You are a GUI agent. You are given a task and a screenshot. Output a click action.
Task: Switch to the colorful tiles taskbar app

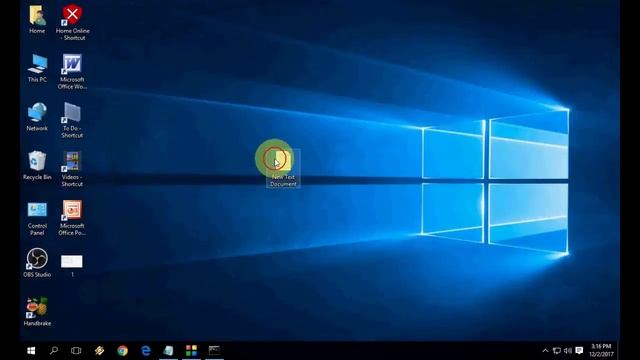[191, 351]
